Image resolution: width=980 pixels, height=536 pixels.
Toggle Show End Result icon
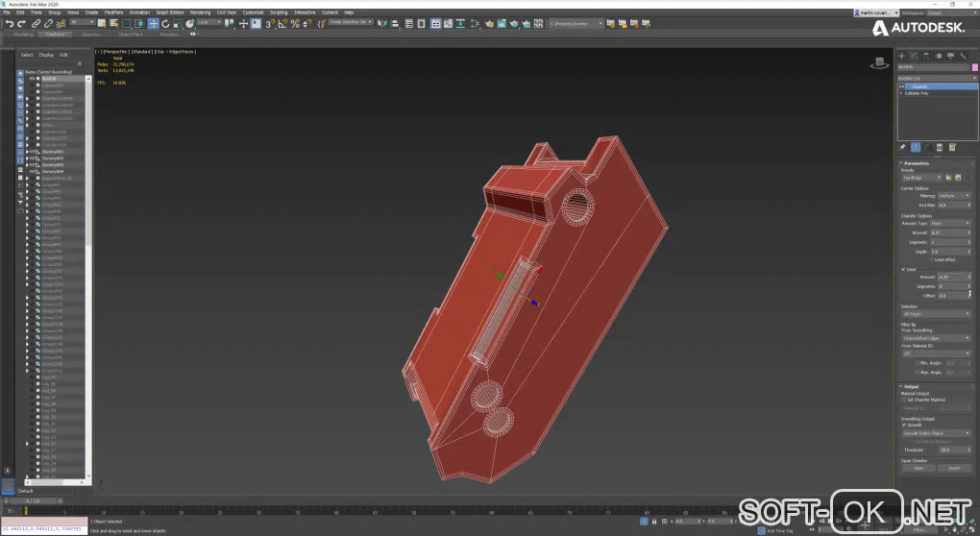(x=916, y=147)
